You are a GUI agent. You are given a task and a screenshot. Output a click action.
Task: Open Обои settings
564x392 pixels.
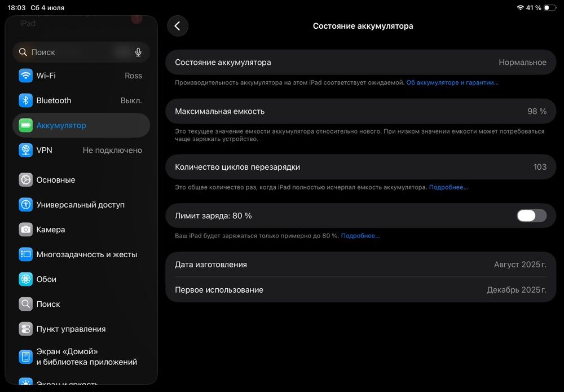point(81,279)
